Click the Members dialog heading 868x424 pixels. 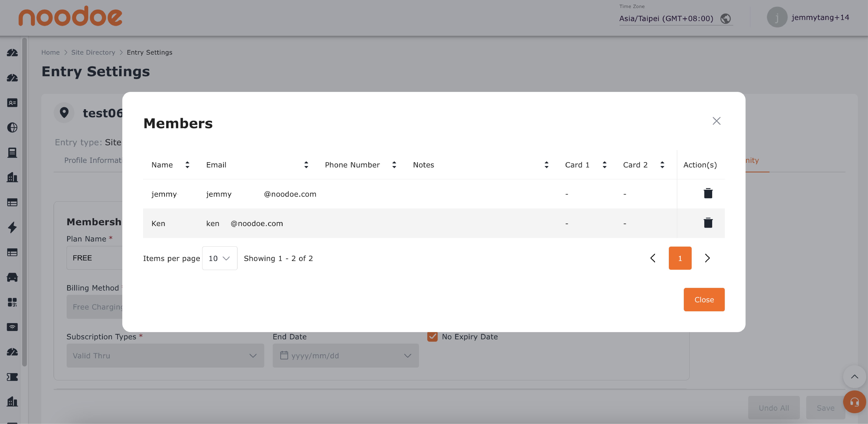pos(178,123)
